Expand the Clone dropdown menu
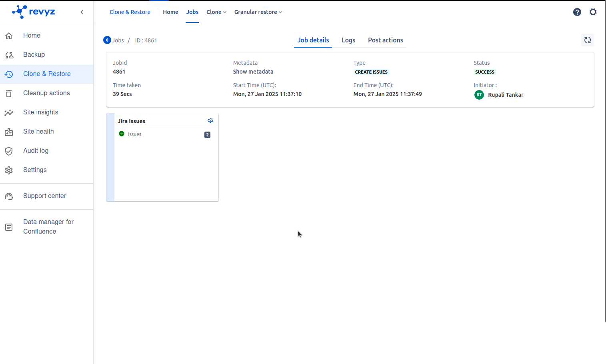The image size is (606, 364). pos(216,12)
